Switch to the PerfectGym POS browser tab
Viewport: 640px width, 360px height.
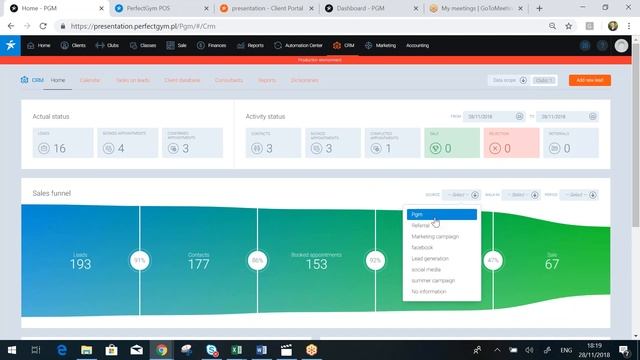coord(161,8)
